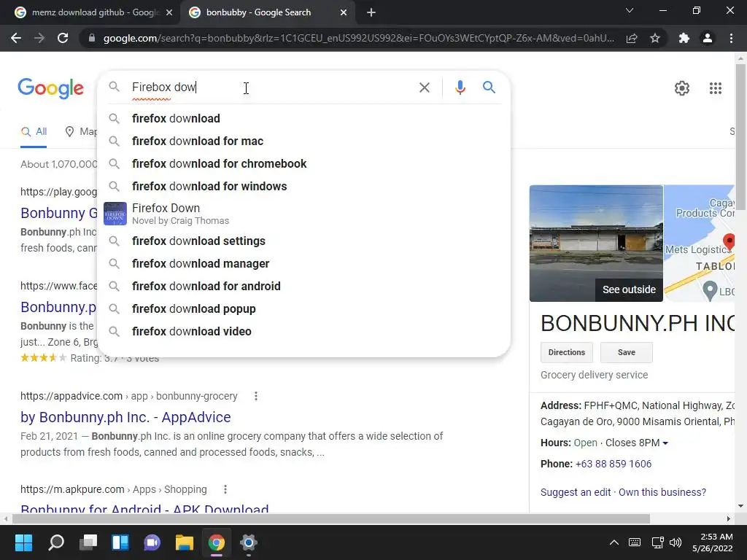Open the See outside street view photo

pos(596,244)
